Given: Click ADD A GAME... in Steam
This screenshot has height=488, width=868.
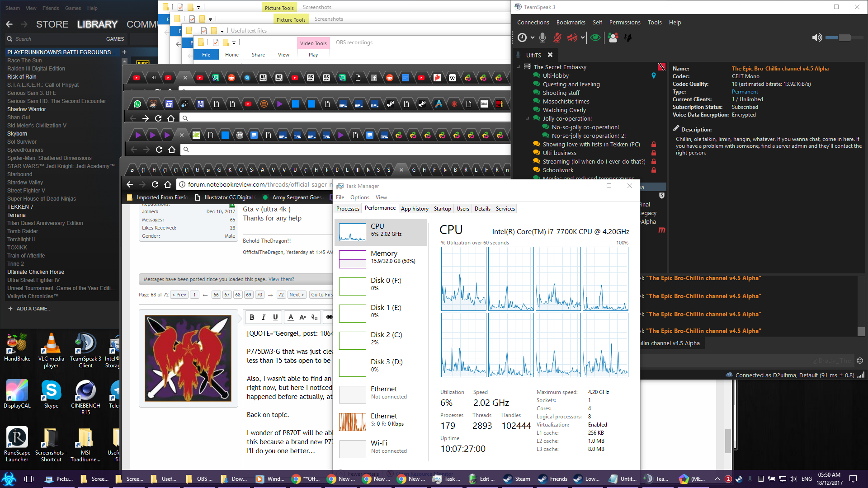Looking at the screenshot, I should click(x=30, y=309).
